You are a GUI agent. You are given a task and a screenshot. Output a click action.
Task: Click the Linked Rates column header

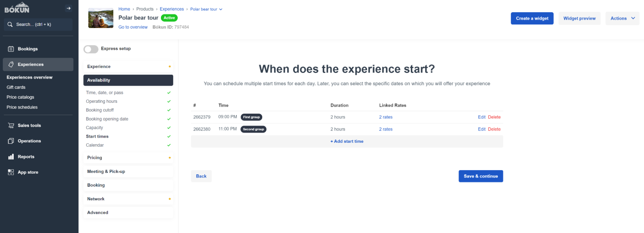pos(393,105)
